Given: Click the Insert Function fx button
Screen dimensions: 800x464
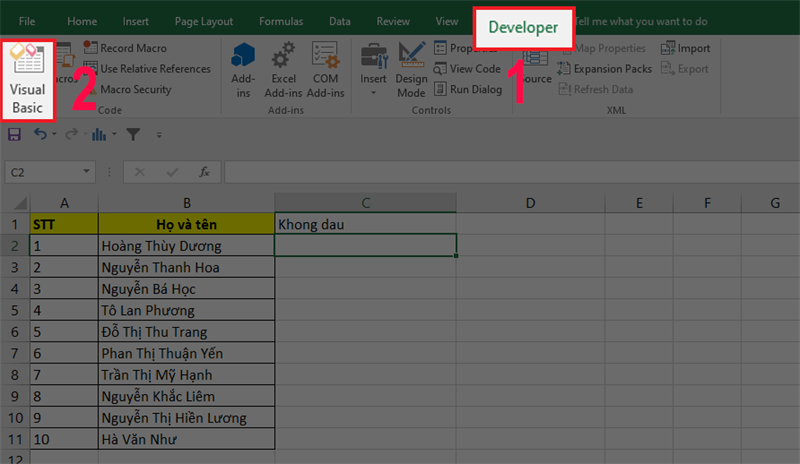Looking at the screenshot, I should [205, 173].
